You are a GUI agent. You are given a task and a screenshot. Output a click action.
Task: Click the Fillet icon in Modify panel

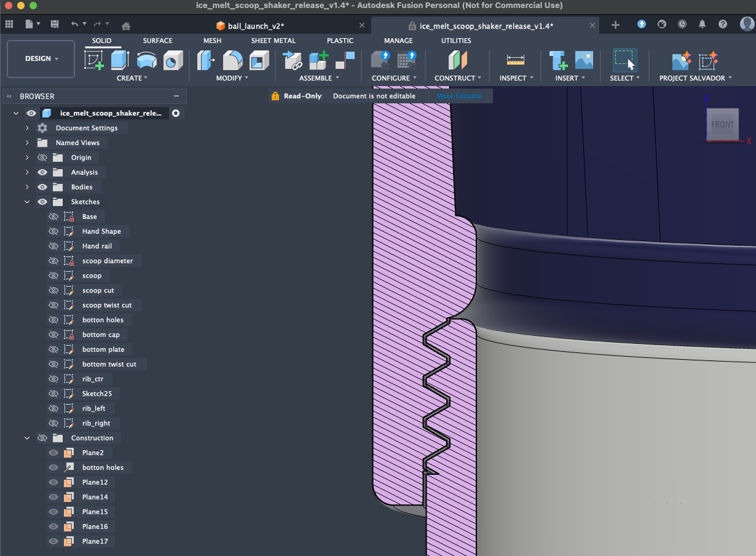tap(232, 61)
